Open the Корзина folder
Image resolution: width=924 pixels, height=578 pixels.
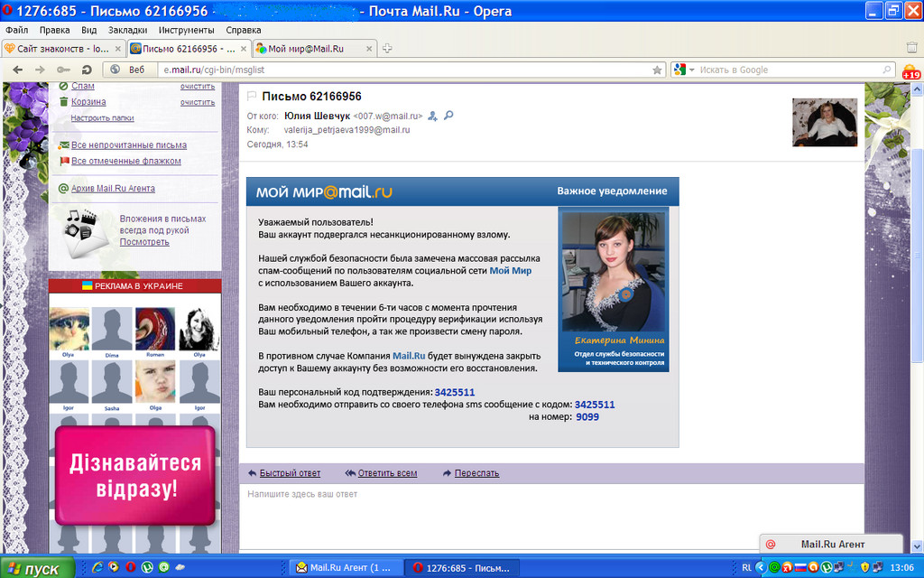(88, 102)
